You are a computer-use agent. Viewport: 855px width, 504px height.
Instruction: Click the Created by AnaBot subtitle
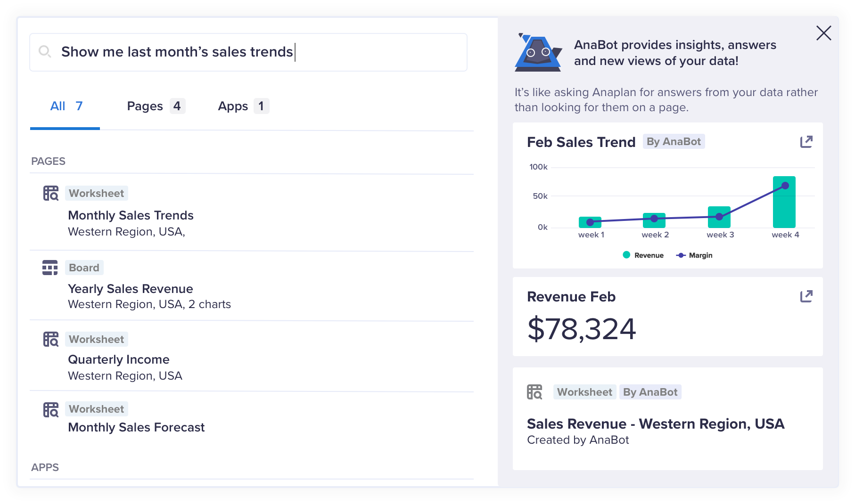578,440
